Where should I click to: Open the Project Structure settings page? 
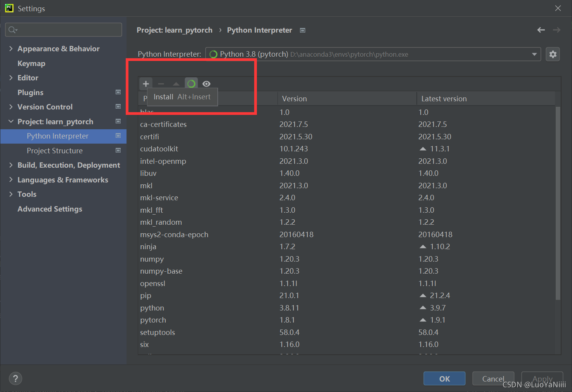(54, 151)
